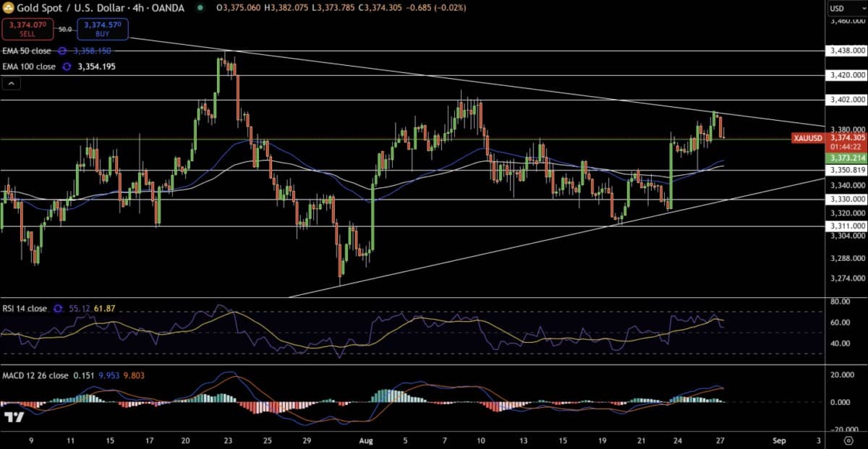Select the 3,438.000 horizontal line price label
Image resolution: width=868 pixels, height=449 pixels.
click(x=846, y=51)
